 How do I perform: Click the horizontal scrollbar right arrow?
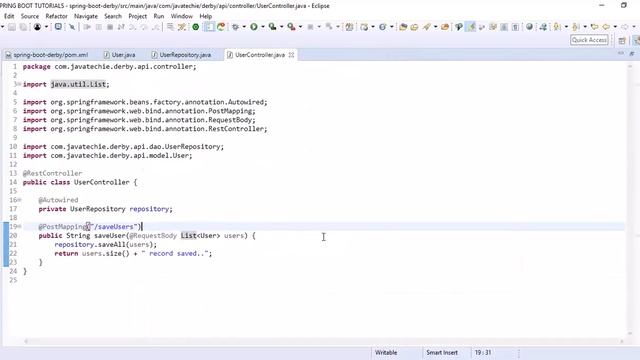pos(622,341)
